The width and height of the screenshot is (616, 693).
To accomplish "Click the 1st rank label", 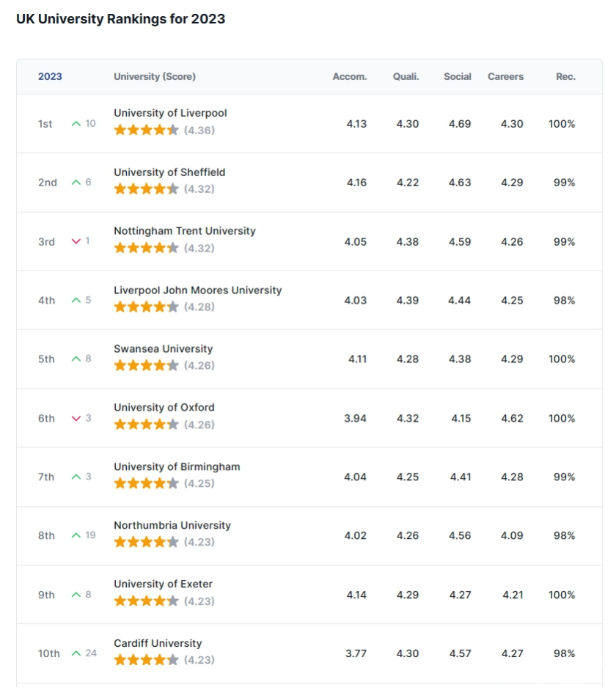I will point(45,124).
